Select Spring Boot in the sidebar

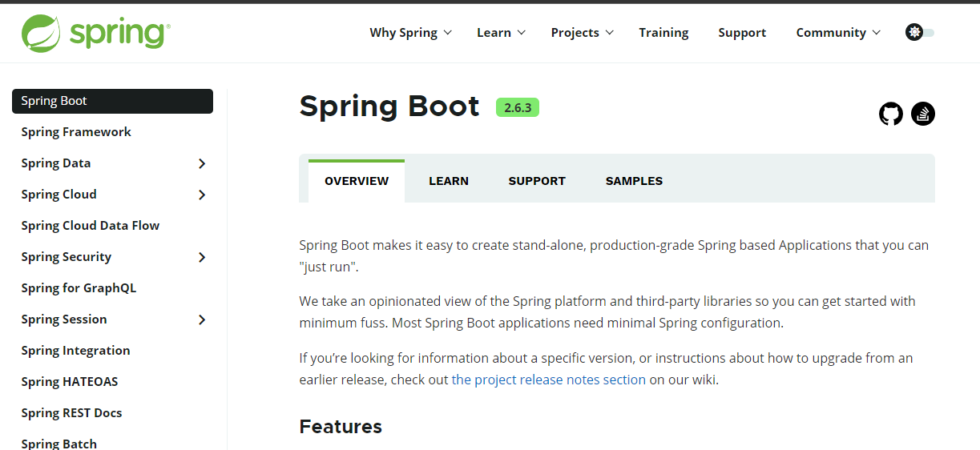pos(112,101)
